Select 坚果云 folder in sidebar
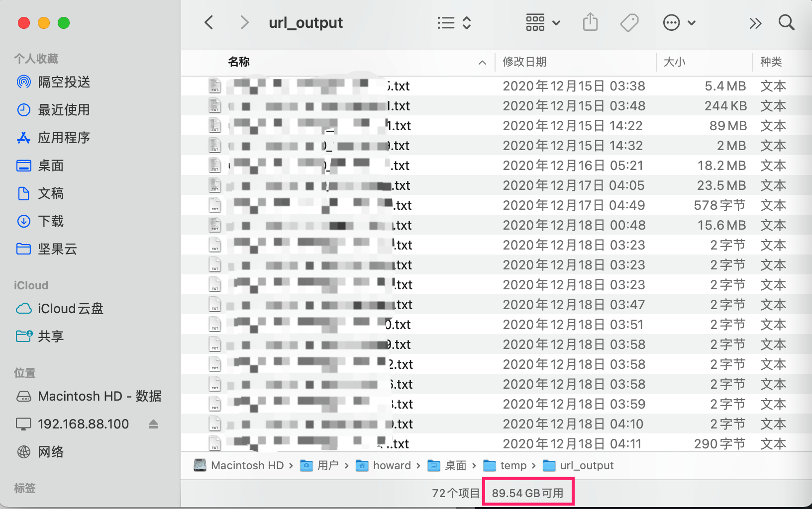Viewport: 812px width, 509px height. point(47,249)
